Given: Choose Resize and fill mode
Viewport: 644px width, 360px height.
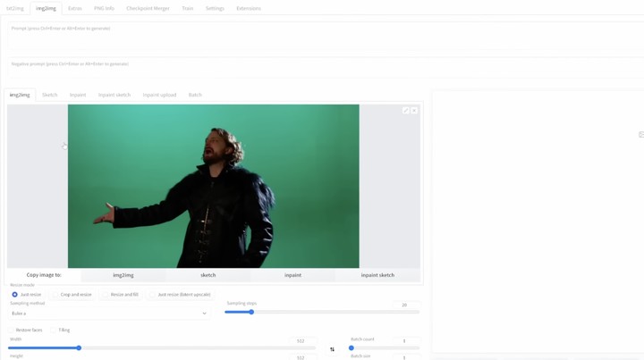Looking at the screenshot, I should [106, 294].
